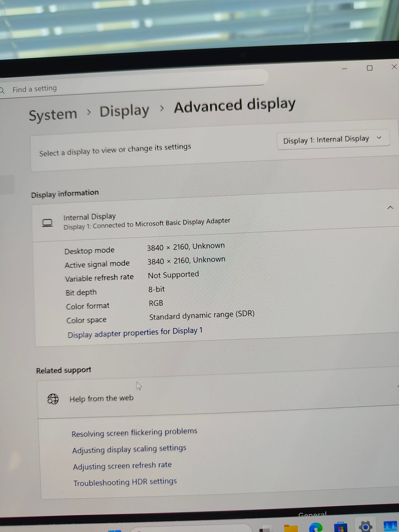Click the Related support heading

[x=64, y=370]
